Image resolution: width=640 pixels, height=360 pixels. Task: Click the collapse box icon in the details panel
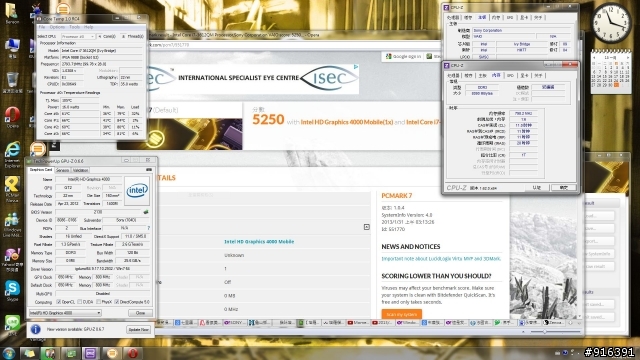(x=367, y=227)
